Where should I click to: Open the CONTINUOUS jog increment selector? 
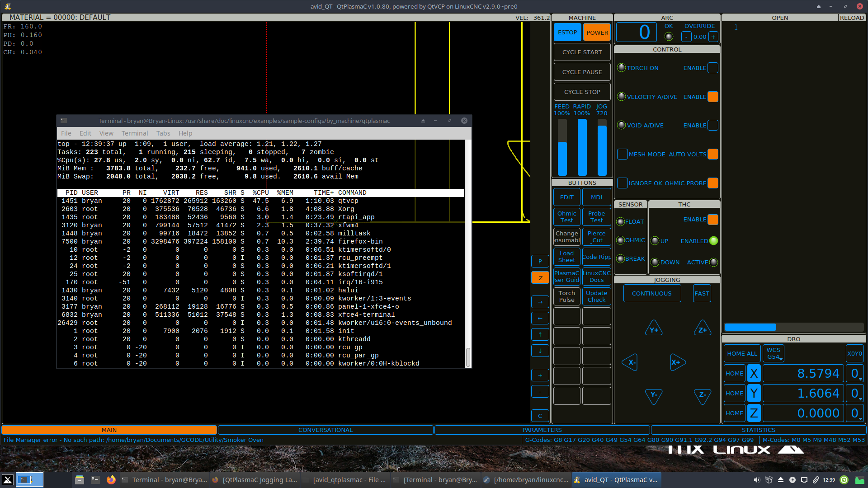(652, 293)
